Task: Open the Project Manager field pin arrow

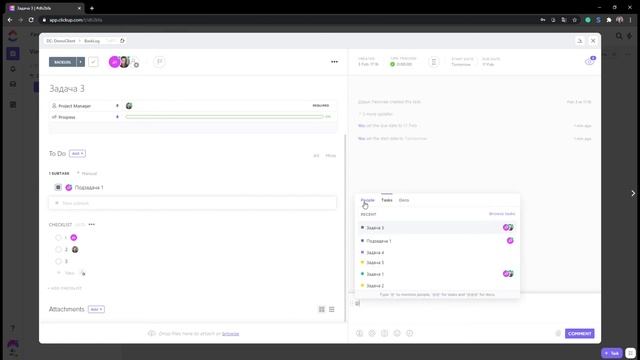Action: (117, 106)
